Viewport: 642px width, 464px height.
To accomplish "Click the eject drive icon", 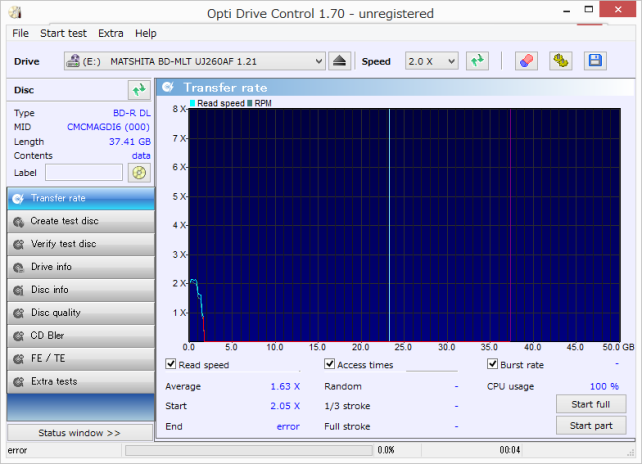I will (341, 61).
